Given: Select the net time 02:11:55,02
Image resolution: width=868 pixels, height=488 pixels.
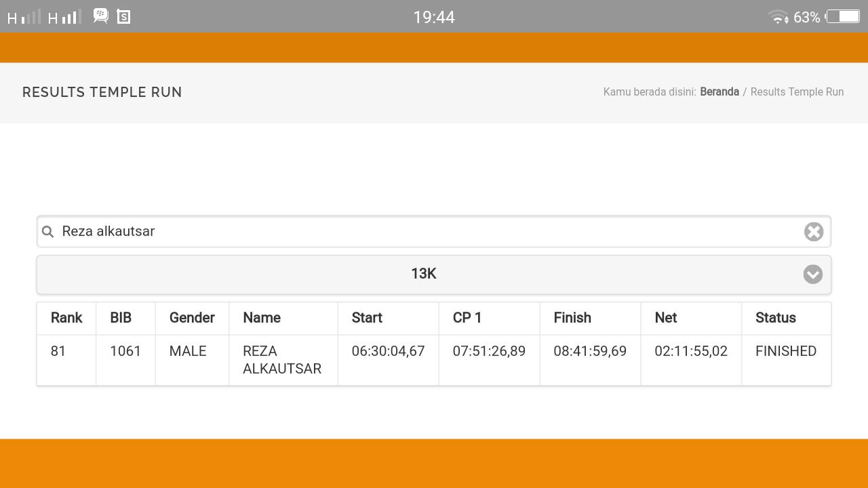Looking at the screenshot, I should click(691, 351).
